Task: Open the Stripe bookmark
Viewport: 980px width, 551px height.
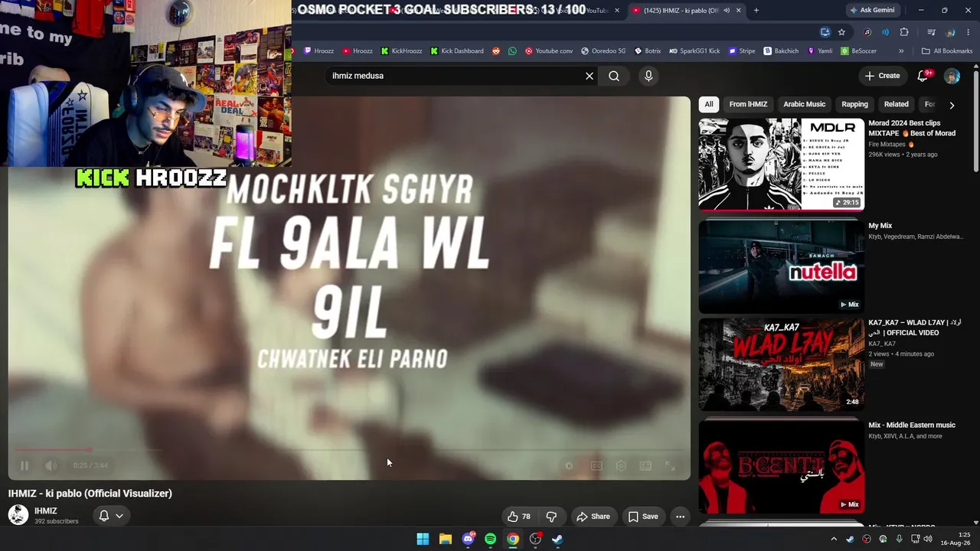Action: 742,51
